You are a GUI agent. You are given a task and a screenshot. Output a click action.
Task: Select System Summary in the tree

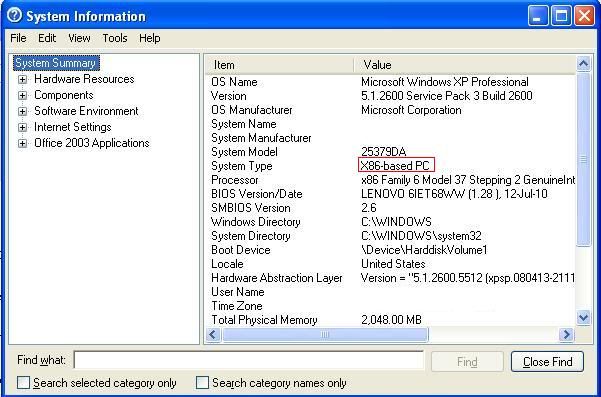click(56, 63)
